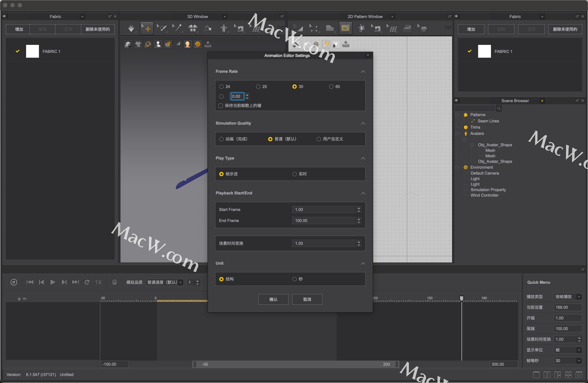The width and height of the screenshot is (588, 383).
Task: Enable 保持当前帧数上的键 checkbox
Action: [x=221, y=106]
